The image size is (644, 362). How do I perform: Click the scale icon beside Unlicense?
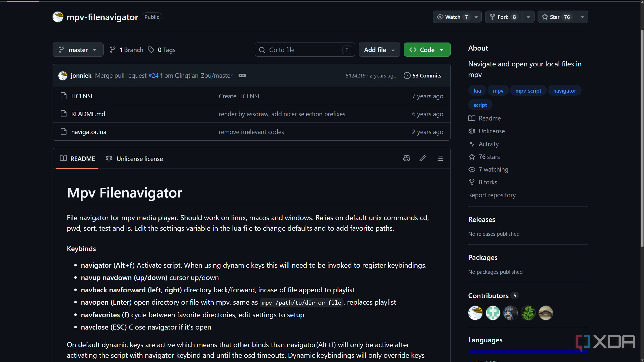[472, 131]
